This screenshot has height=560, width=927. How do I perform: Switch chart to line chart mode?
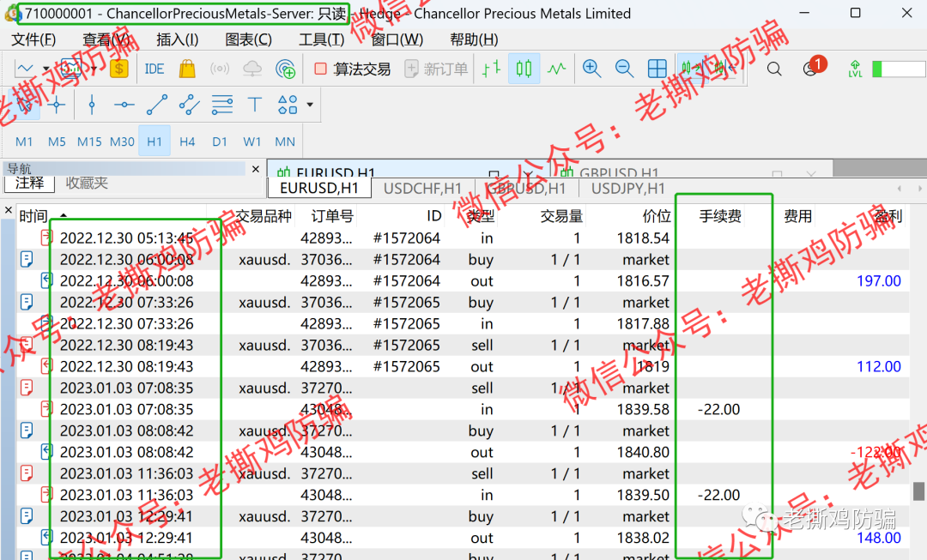coord(556,69)
